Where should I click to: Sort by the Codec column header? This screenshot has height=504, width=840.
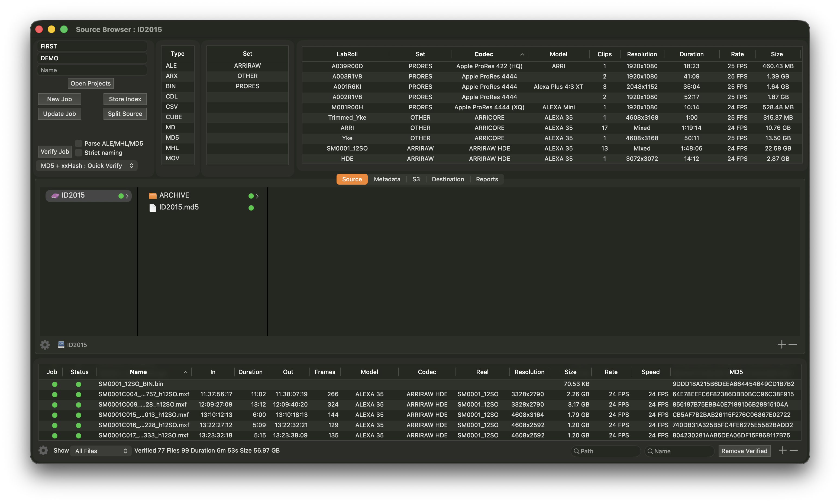(x=483, y=54)
